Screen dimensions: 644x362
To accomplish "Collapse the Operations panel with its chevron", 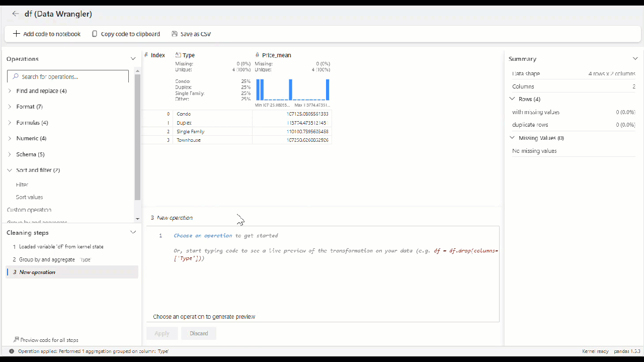I will (133, 59).
